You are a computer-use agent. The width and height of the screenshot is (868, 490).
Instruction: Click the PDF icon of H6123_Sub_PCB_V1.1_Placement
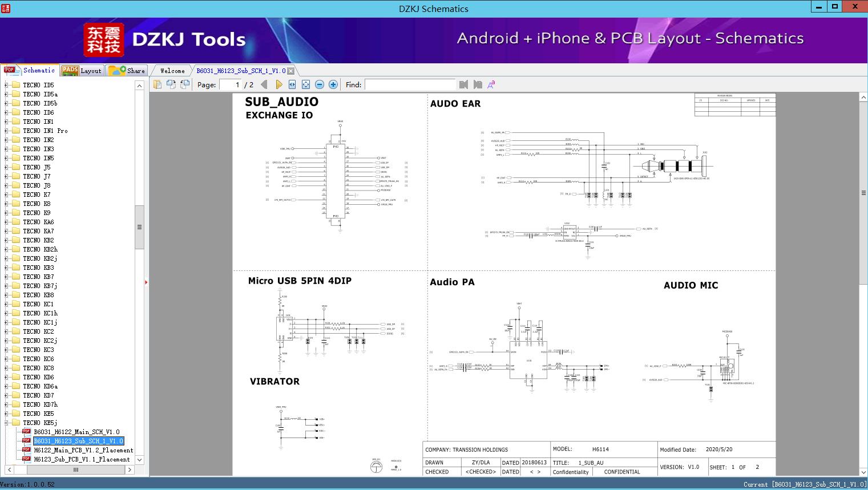[x=26, y=459]
